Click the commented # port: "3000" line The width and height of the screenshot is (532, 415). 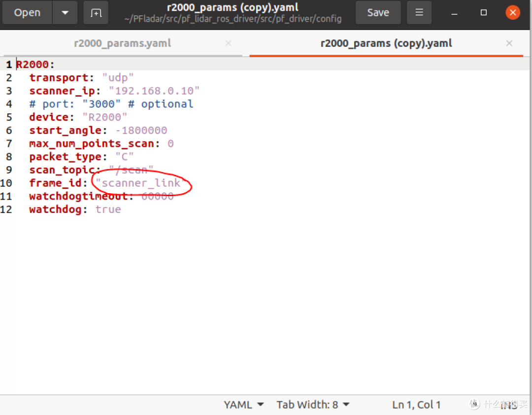(x=111, y=104)
